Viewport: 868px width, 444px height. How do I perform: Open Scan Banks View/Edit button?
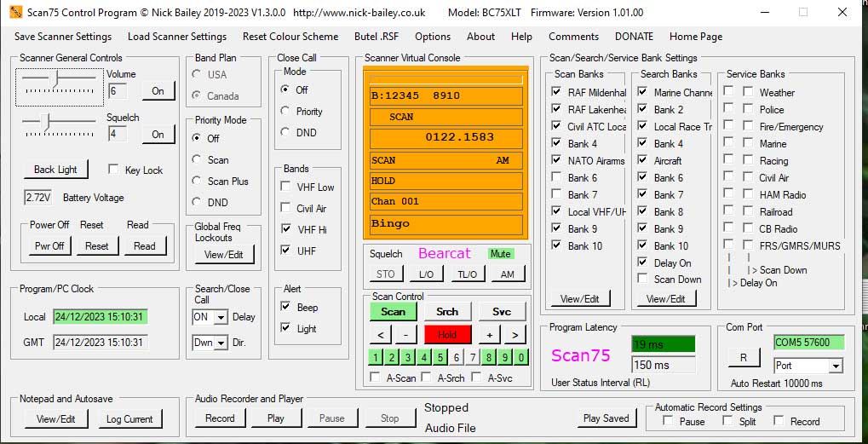tap(579, 298)
